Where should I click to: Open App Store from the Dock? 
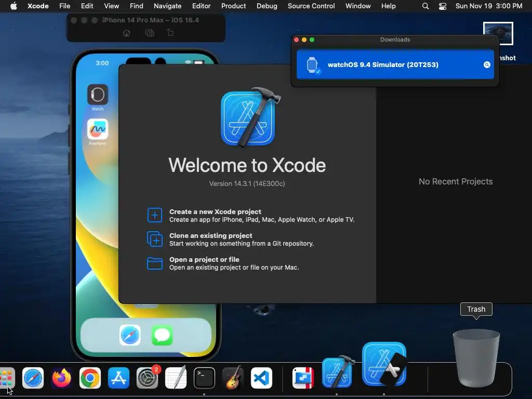118,378
